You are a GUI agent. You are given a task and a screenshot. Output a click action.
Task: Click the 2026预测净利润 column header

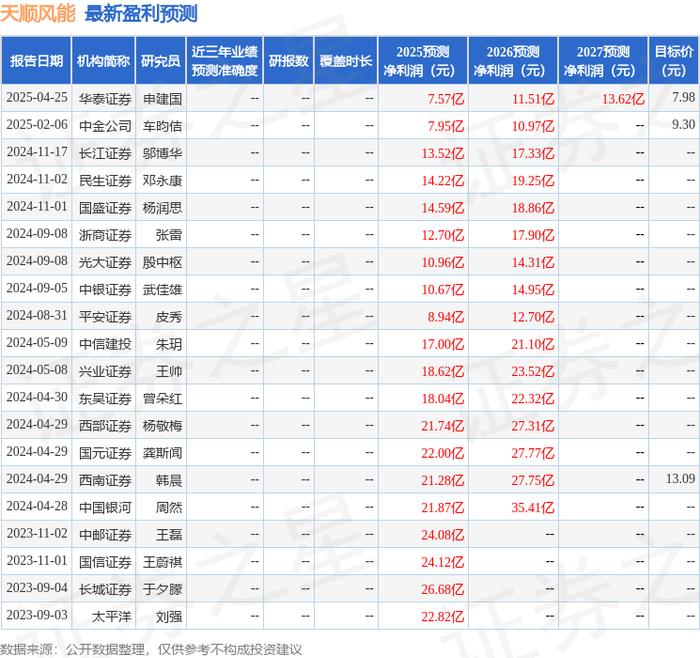tap(513, 61)
